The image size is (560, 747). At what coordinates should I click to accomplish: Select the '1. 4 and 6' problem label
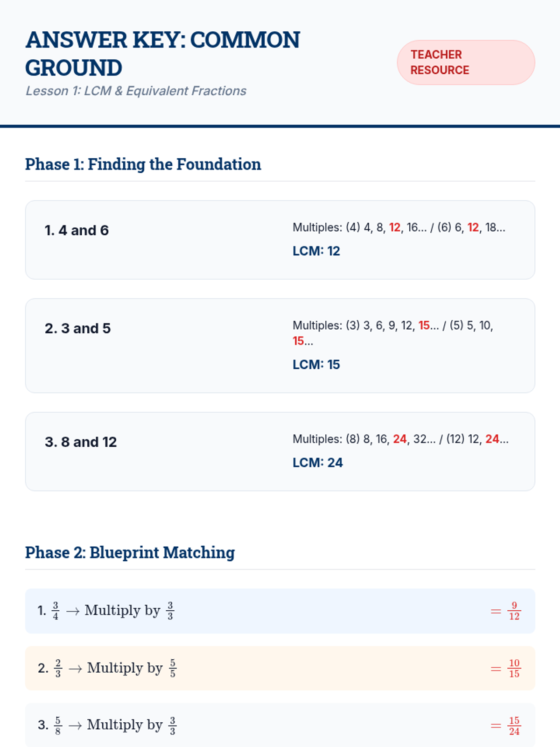coord(77,230)
